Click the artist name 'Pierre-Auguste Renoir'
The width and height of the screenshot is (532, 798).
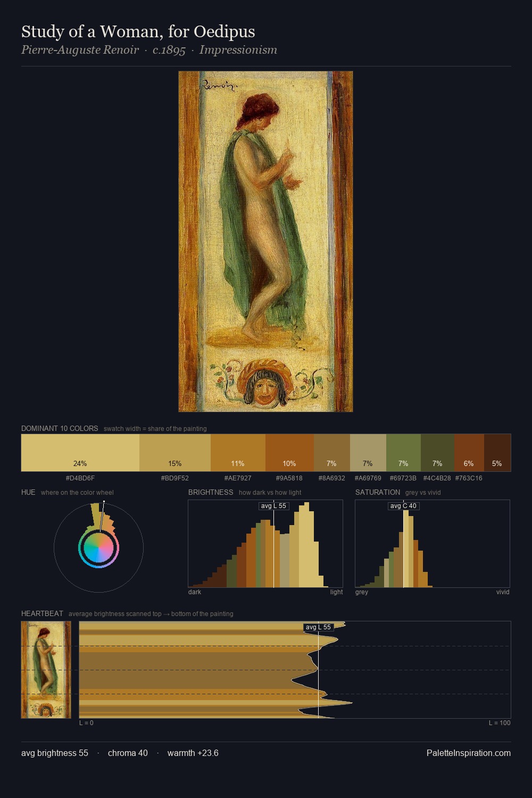coord(80,50)
